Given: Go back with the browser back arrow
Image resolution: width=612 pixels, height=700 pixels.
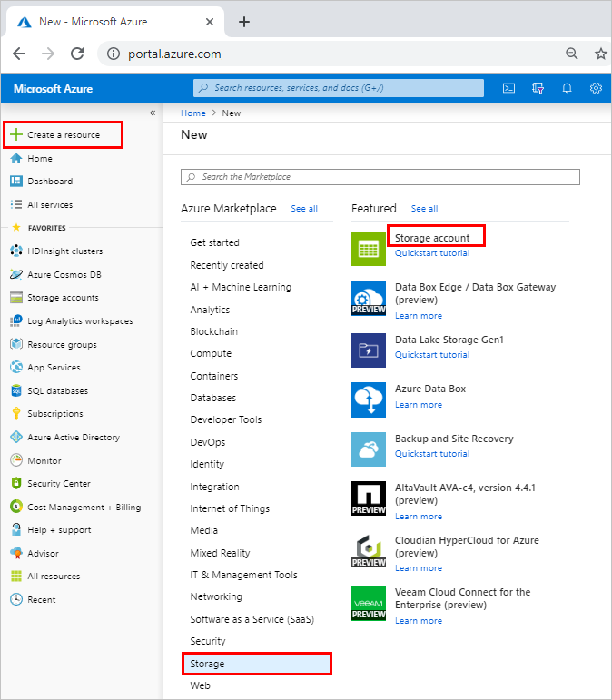Looking at the screenshot, I should pos(19,54).
